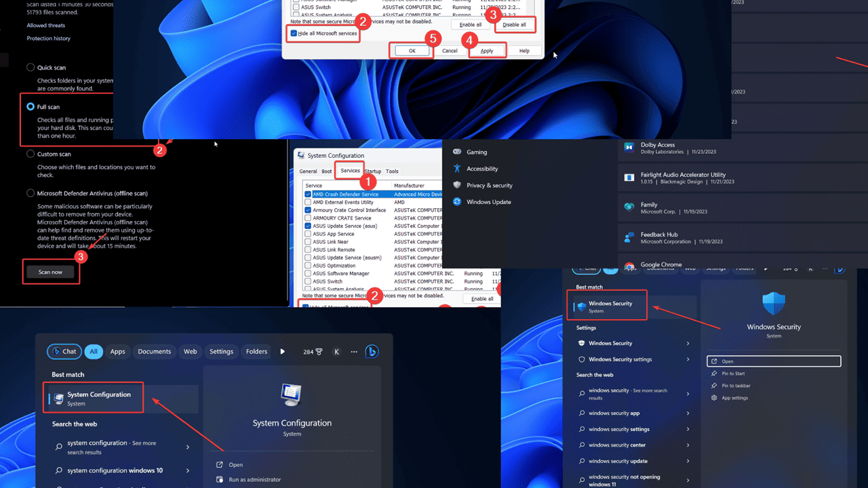Viewport: 868px width, 488px height.
Task: Expand chevron of Windows Security under Settings heading
Action: pyautogui.click(x=688, y=344)
